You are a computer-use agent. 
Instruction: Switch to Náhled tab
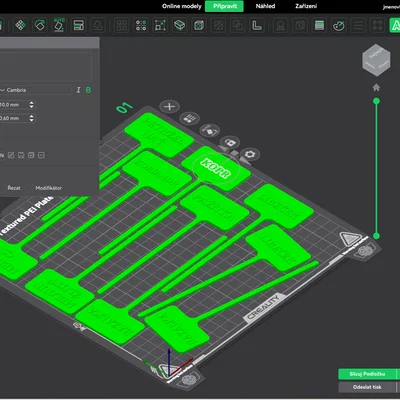(x=265, y=6)
